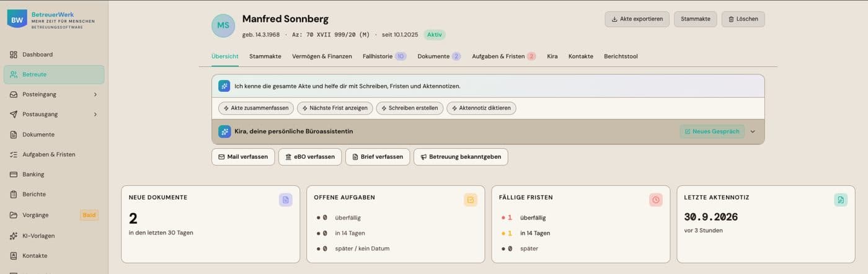The width and height of the screenshot is (868, 274).
Task: Expand the Posteingang submenu chevron
Action: (95, 94)
